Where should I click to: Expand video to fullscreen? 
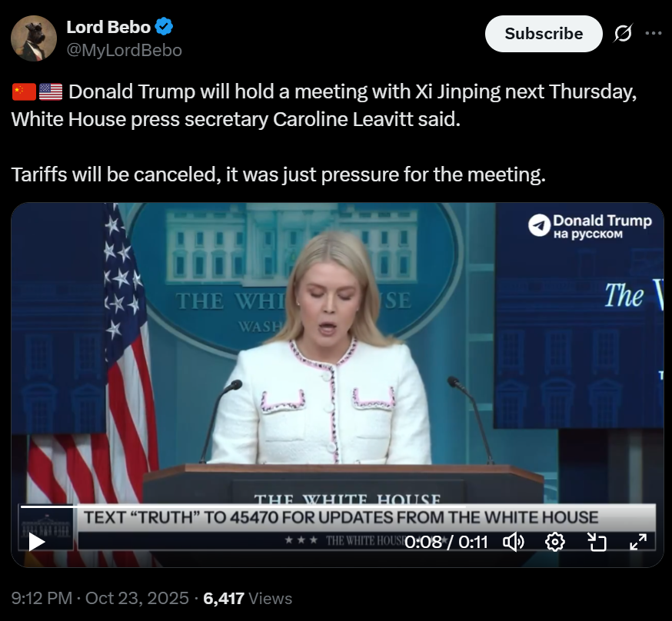click(x=638, y=542)
